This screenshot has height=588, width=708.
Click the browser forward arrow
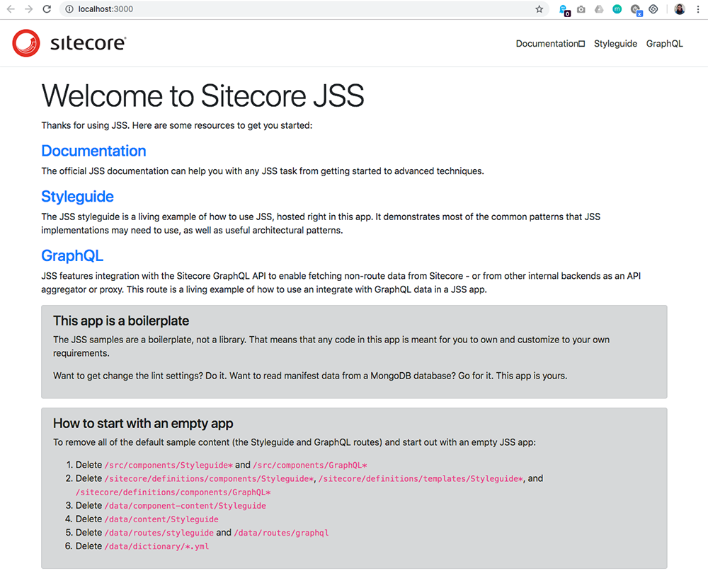pyautogui.click(x=29, y=9)
